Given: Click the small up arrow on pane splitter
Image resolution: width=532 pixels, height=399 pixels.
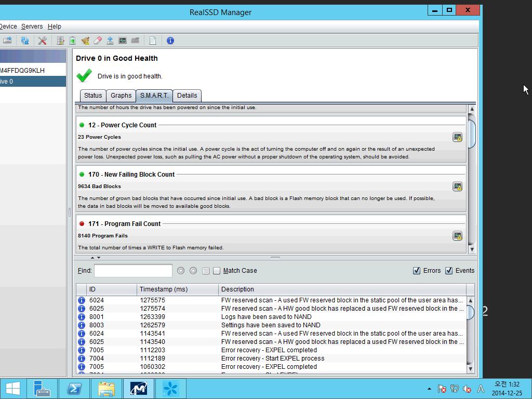Looking at the screenshot, I should (x=92, y=258).
